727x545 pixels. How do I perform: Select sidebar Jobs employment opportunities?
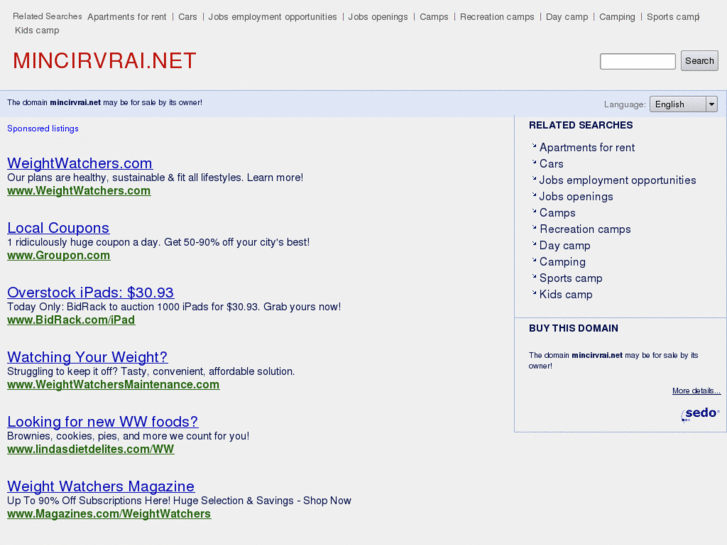point(617,180)
